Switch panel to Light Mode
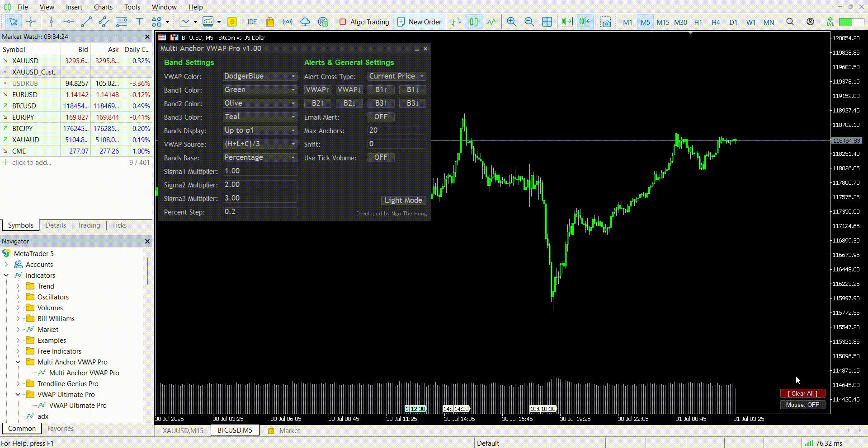 tap(403, 200)
